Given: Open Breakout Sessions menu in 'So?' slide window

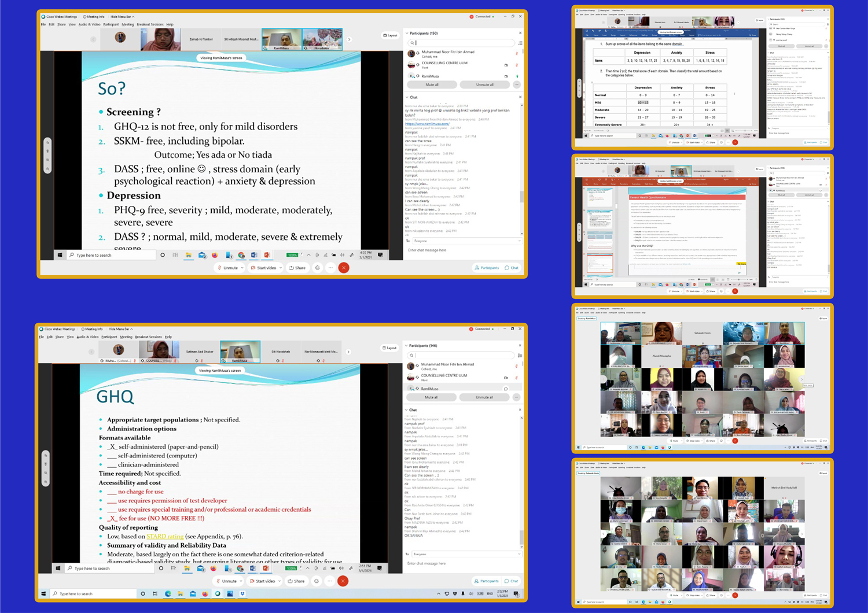Looking at the screenshot, I should point(150,24).
